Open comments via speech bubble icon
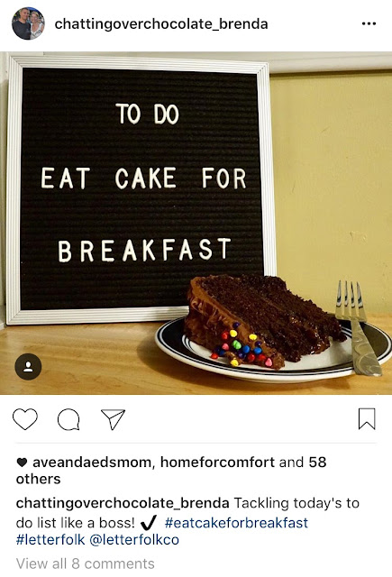This screenshot has height=577, width=392. 68,419
